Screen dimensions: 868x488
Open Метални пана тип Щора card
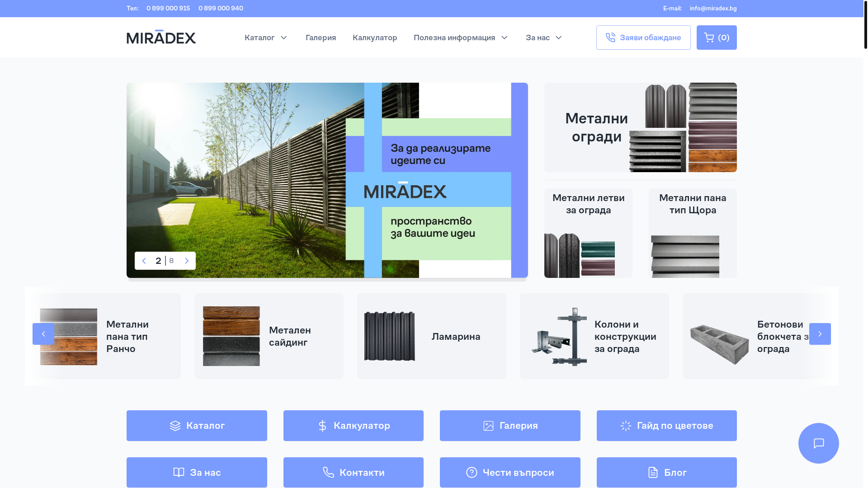click(x=693, y=233)
